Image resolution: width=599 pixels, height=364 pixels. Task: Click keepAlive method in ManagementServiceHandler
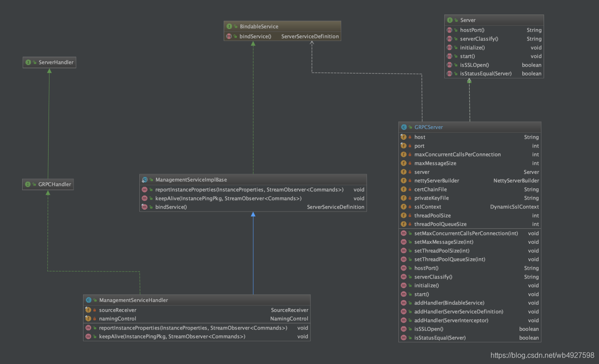197,336
